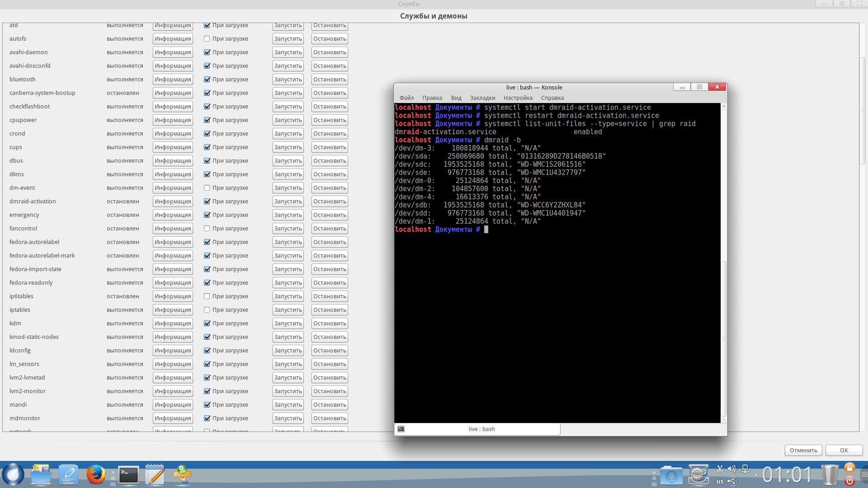The width and height of the screenshot is (868, 488).
Task: Open Konsole's Закладки menu
Action: [x=482, y=98]
